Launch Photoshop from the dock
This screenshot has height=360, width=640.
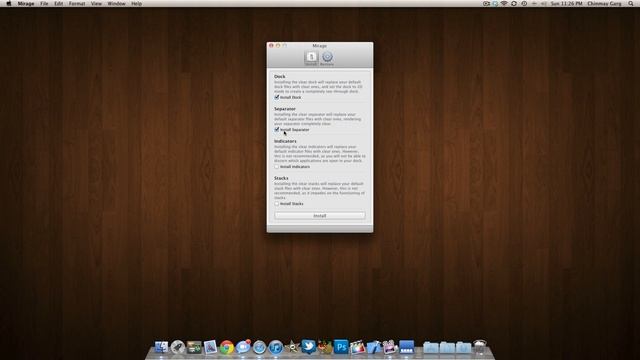click(x=341, y=347)
